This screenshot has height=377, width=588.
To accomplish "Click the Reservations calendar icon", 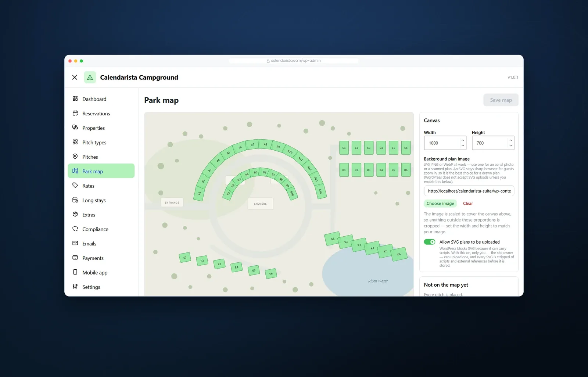I will click(x=75, y=113).
